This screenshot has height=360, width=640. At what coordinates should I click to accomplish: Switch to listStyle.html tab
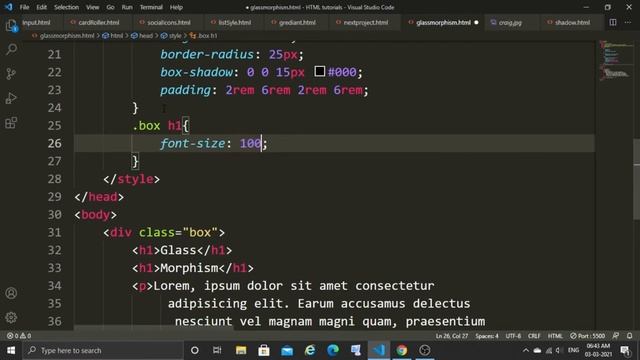coord(234,22)
